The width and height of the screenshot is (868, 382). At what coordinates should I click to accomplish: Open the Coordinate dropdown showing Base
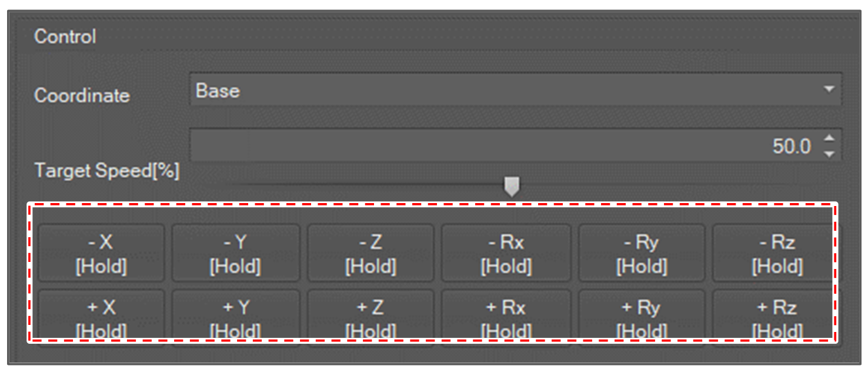click(x=506, y=90)
